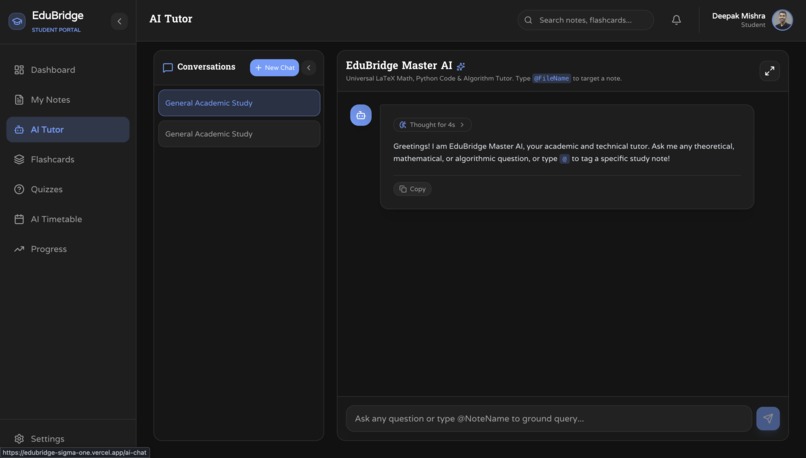The width and height of the screenshot is (806, 458).
Task: Select the highlighted General Academic Study conversation
Action: coord(239,103)
